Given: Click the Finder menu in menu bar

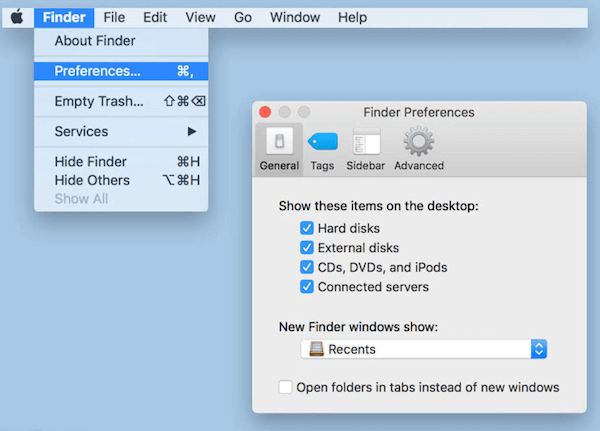Looking at the screenshot, I should pyautogui.click(x=64, y=18).
